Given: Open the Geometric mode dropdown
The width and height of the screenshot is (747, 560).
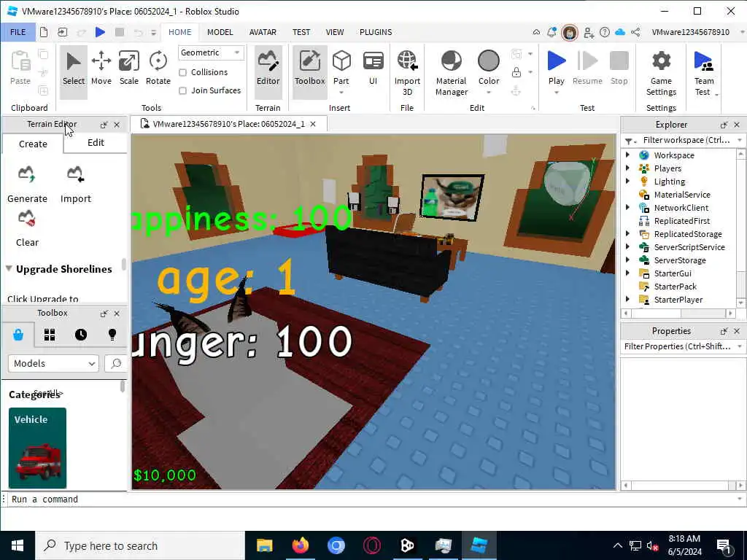Looking at the screenshot, I should click(x=211, y=52).
